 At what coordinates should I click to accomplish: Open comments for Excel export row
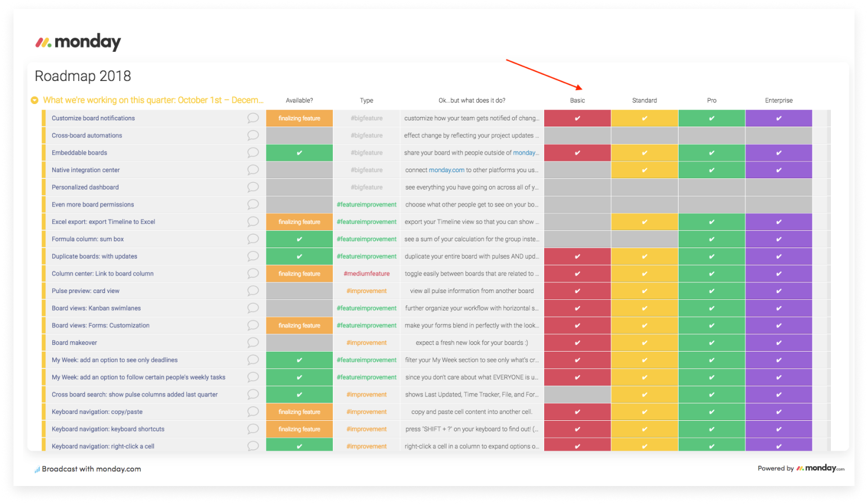click(253, 222)
